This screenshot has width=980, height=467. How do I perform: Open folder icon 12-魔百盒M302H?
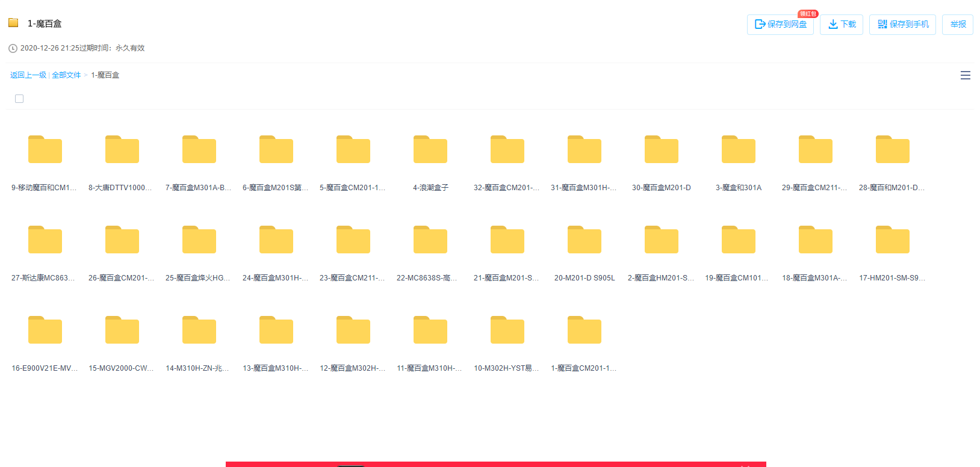coord(353,330)
